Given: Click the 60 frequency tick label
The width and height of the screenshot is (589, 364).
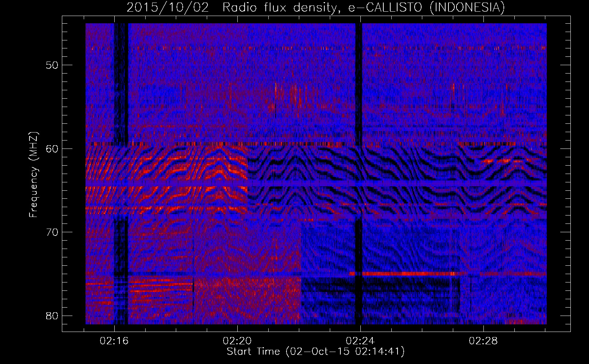Looking at the screenshot, I should click(52, 149).
